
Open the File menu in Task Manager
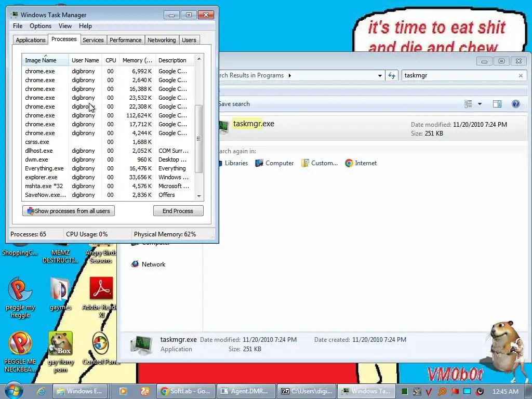18,26
